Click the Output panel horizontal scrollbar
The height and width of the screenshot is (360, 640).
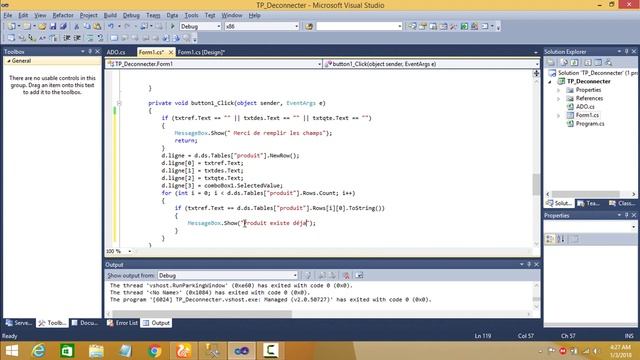pos(202,314)
